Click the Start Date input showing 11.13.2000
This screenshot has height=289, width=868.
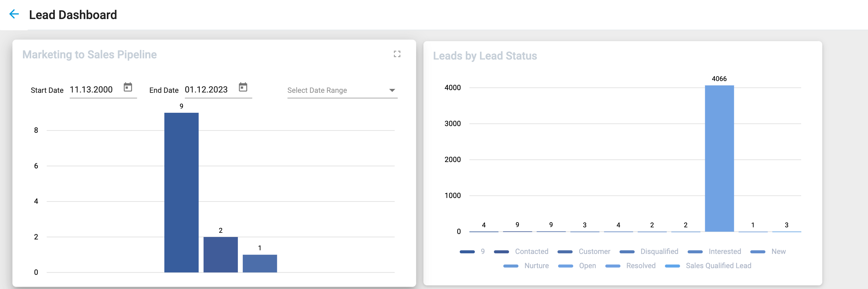(91, 89)
